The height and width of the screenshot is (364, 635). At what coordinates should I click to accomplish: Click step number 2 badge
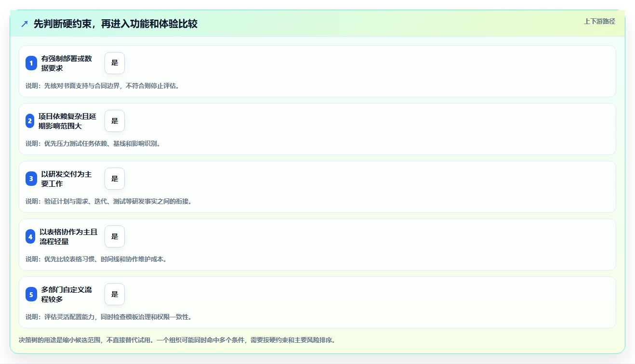pyautogui.click(x=30, y=121)
